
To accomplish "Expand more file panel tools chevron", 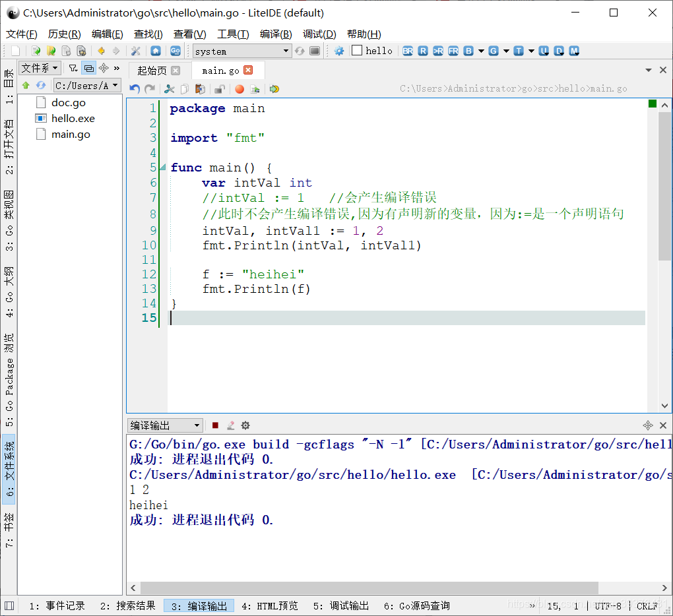I will 117,68.
